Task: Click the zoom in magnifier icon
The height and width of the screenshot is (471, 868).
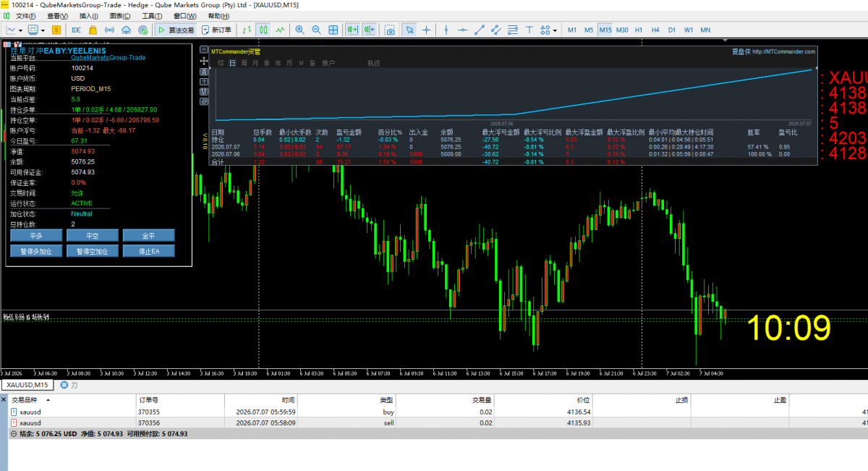Action: click(x=300, y=30)
